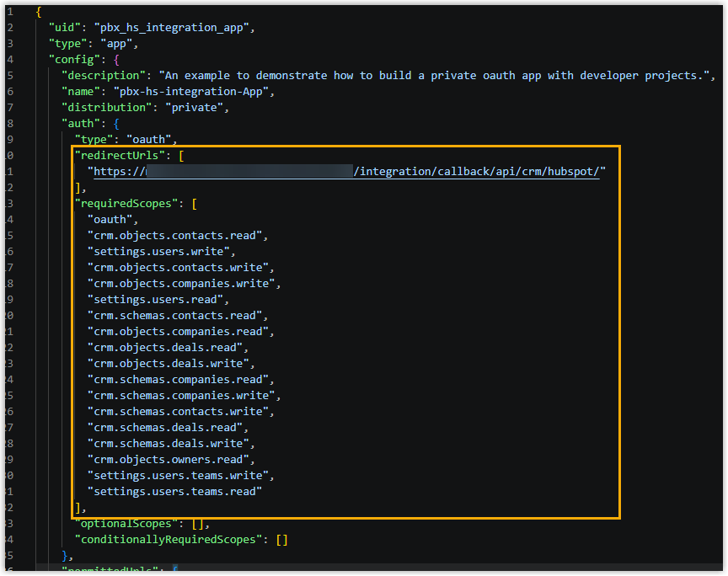Select "crm.schemas.contacts.read" scope
This screenshot has width=728, height=576.
click(175, 316)
